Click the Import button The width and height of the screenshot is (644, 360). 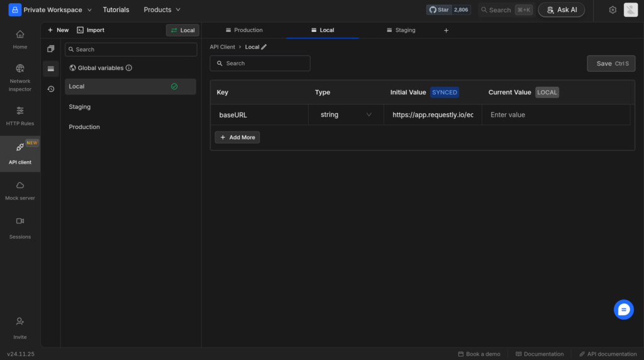[91, 30]
